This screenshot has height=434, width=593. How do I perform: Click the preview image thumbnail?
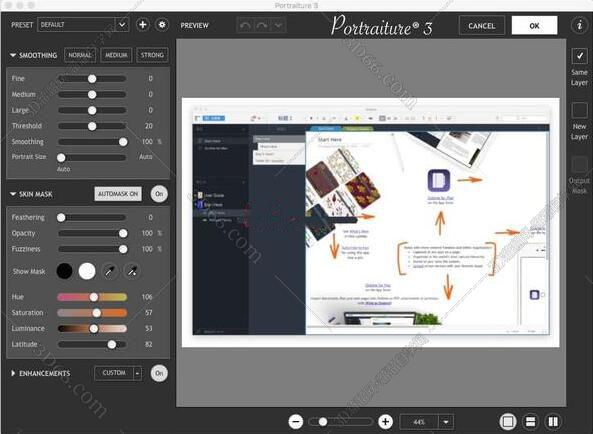point(371,223)
